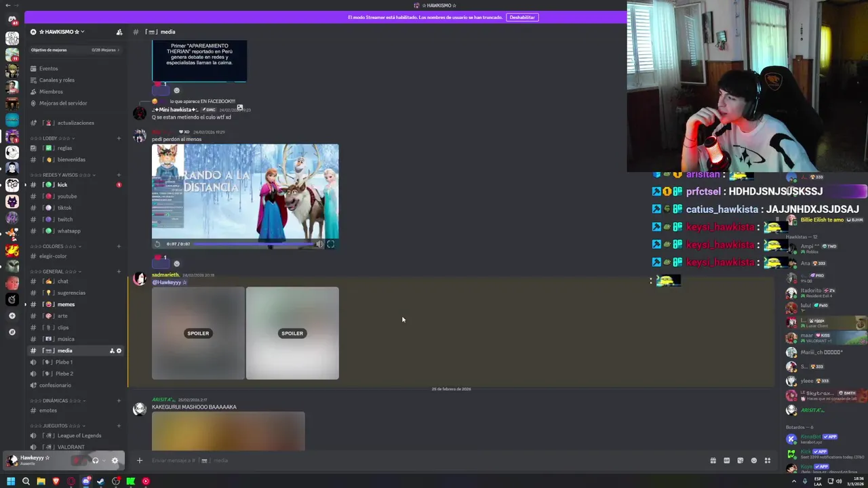Add a channel to the DINÁMICAS category
Viewport: 868px width, 488px height.
(119, 401)
